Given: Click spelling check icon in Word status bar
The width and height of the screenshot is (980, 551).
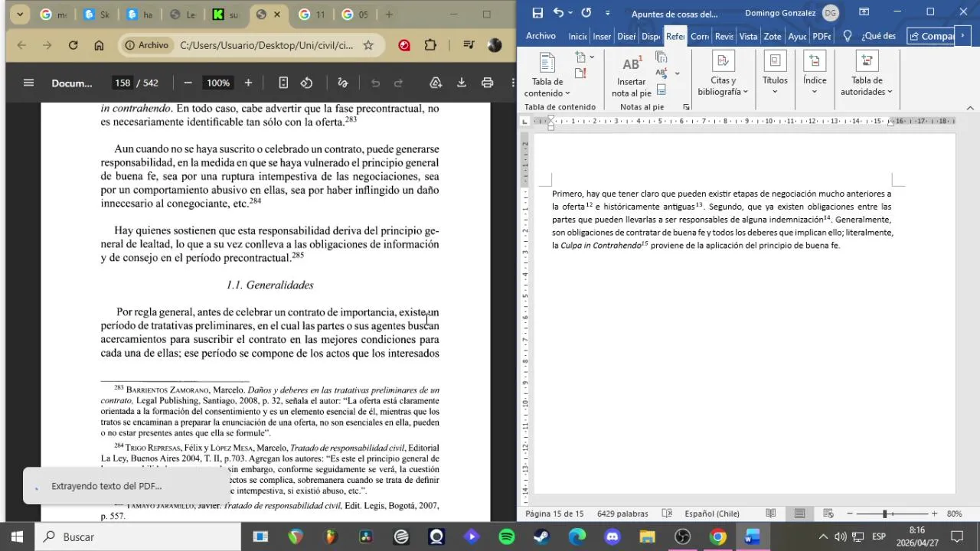Looking at the screenshot, I should tap(667, 514).
